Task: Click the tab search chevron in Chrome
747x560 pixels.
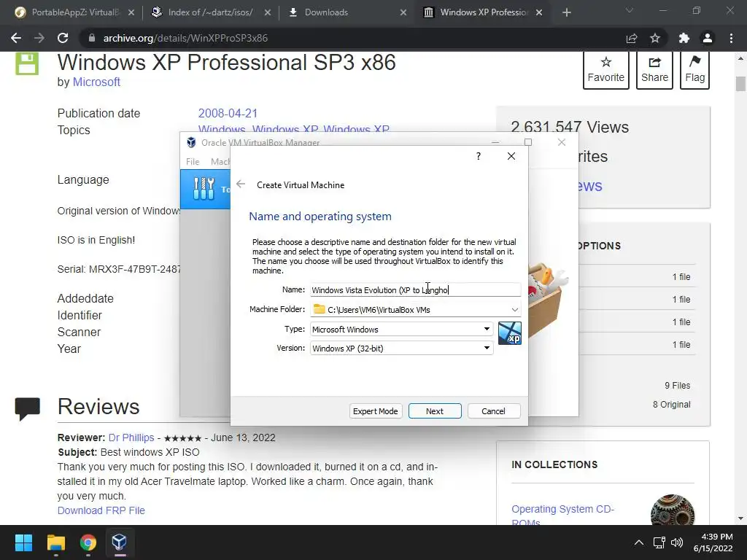Action: (x=630, y=10)
